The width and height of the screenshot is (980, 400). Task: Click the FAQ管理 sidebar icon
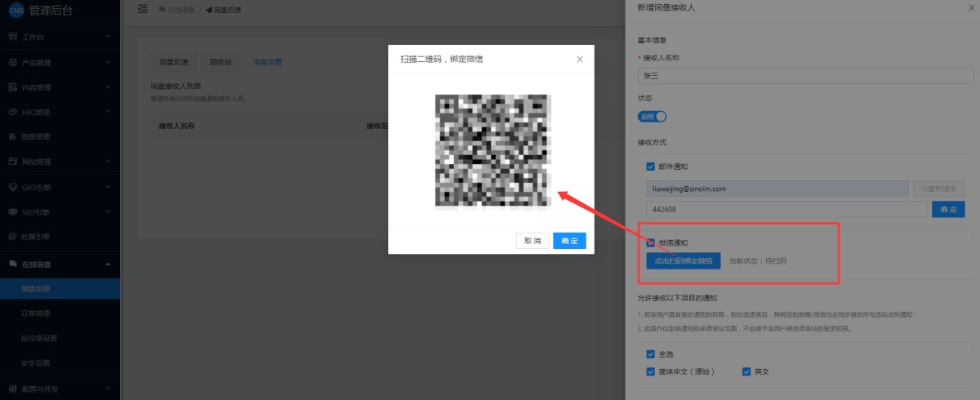13,112
